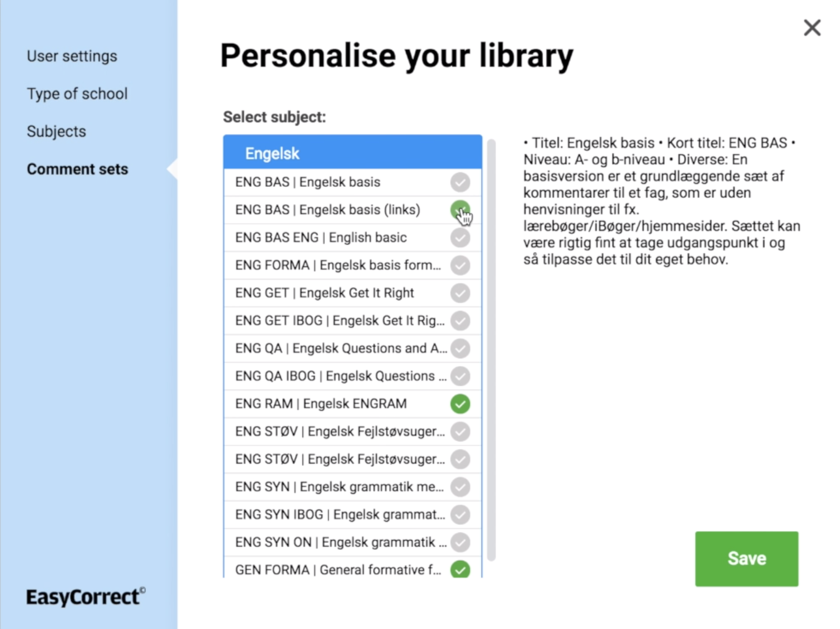This screenshot has width=840, height=629.
Task: Enable ENG GET IBOG checkmark icon
Action: point(460,320)
